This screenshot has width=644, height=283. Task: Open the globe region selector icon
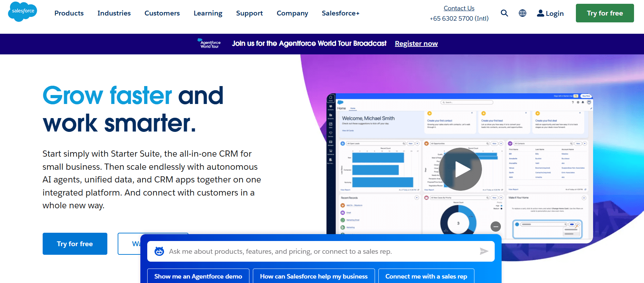pos(523,13)
